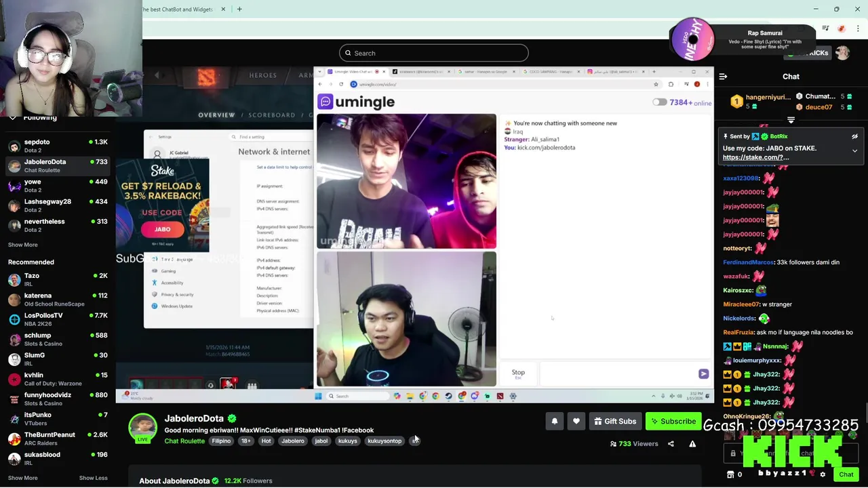
Task: Expand pinned message with chevron
Action: click(854, 150)
